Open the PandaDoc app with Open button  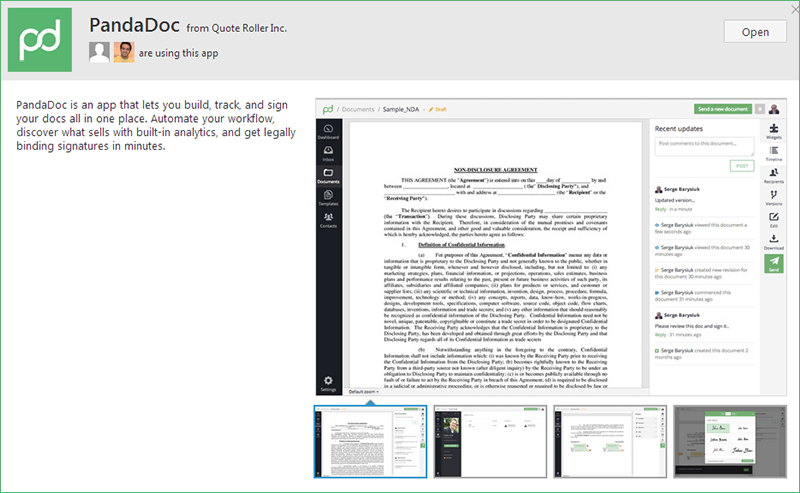pos(755,32)
